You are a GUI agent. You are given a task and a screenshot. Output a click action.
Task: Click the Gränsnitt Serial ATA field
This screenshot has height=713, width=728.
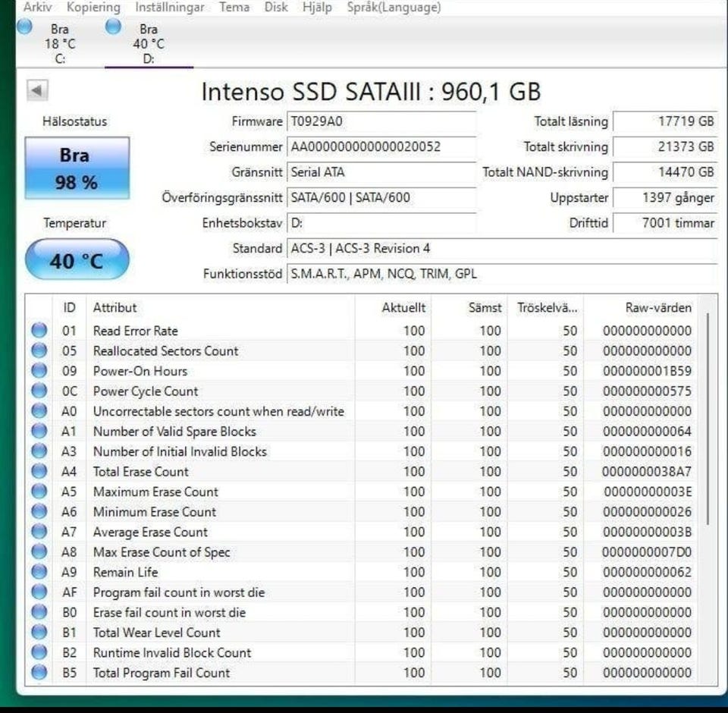pyautogui.click(x=381, y=172)
